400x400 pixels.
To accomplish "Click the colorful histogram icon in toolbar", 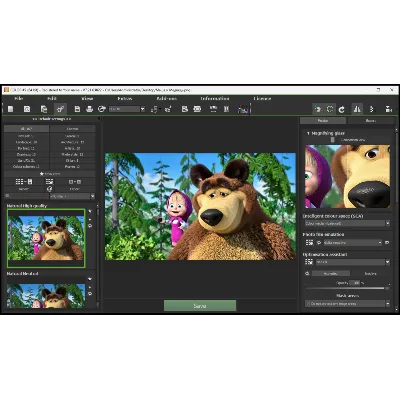I will coord(243,109).
